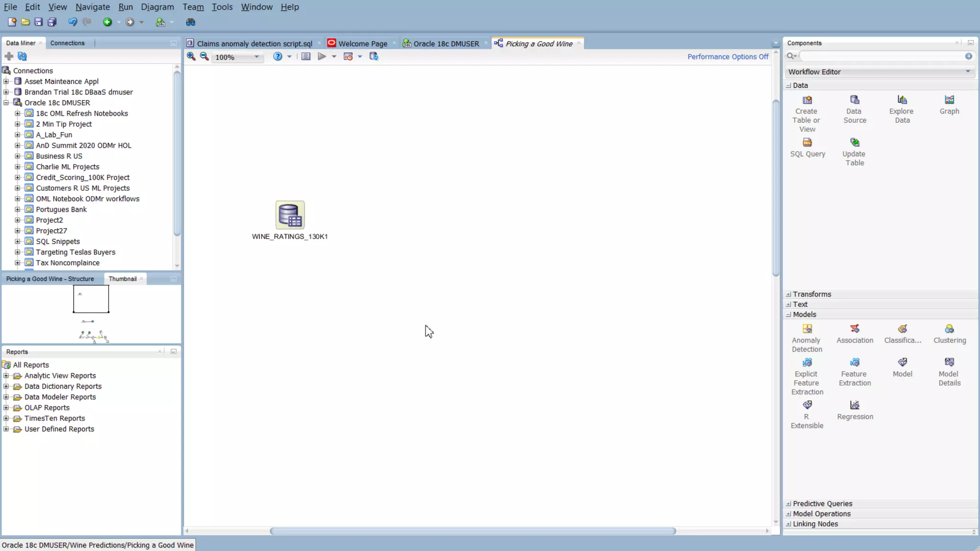
Task: Select the Graph component
Action: tap(949, 105)
